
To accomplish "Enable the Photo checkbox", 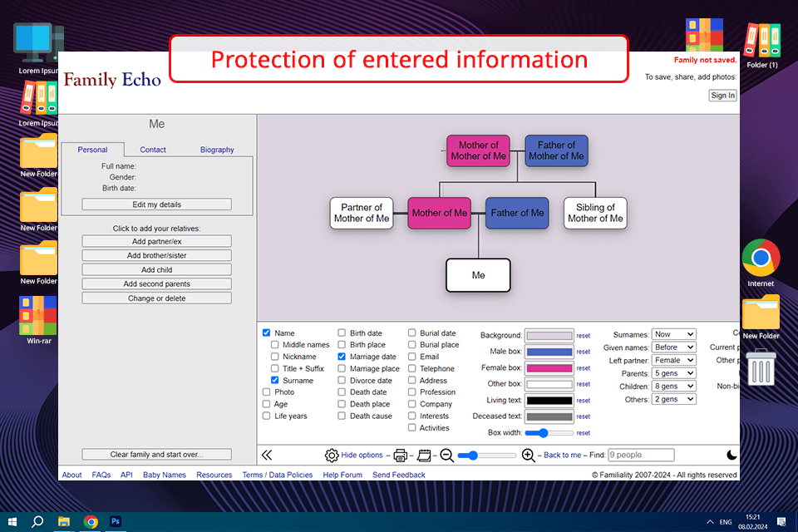I will pyautogui.click(x=266, y=392).
